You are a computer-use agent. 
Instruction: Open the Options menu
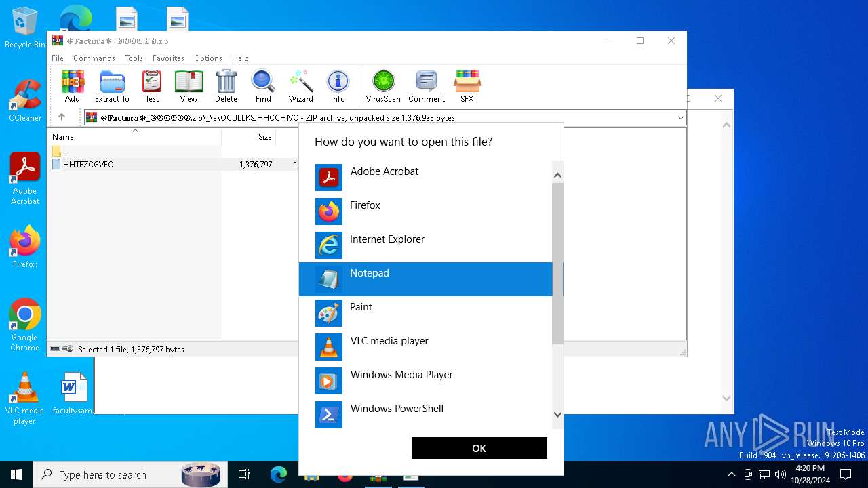click(208, 58)
